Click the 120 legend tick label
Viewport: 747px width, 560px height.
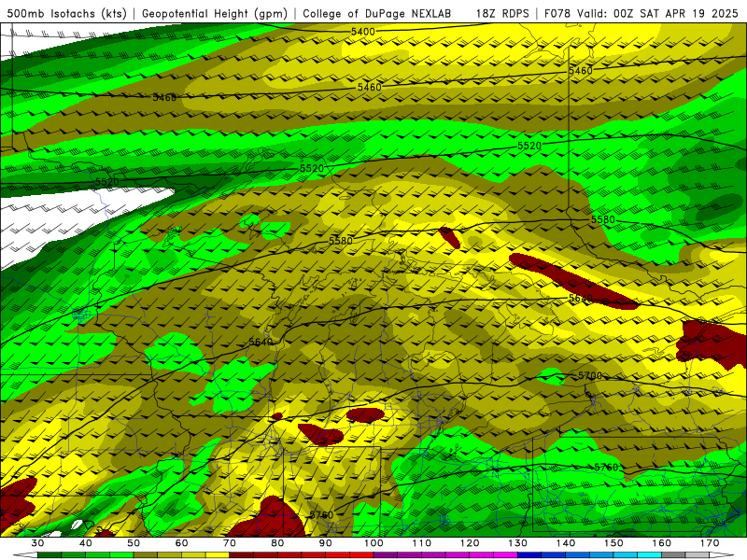(x=470, y=543)
